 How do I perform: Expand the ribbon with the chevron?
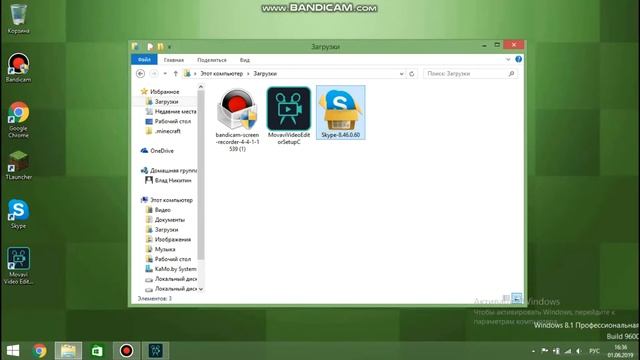tap(508, 60)
